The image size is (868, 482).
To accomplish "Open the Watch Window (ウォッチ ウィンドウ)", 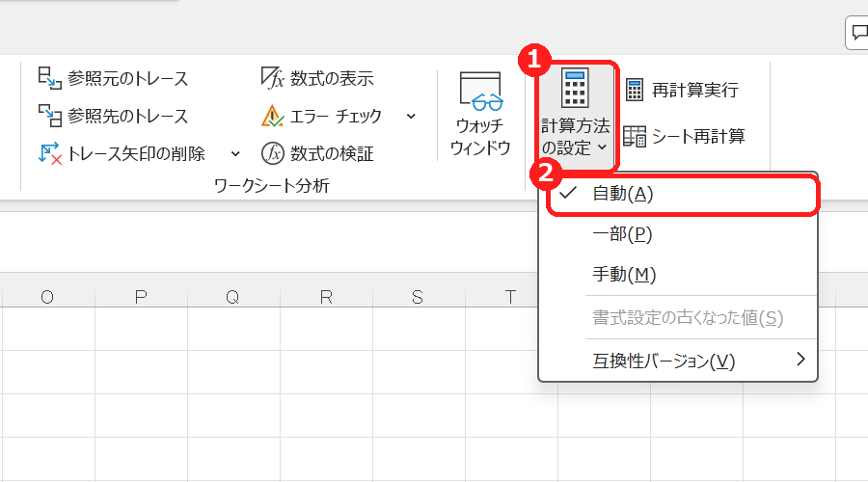I will click(480, 114).
